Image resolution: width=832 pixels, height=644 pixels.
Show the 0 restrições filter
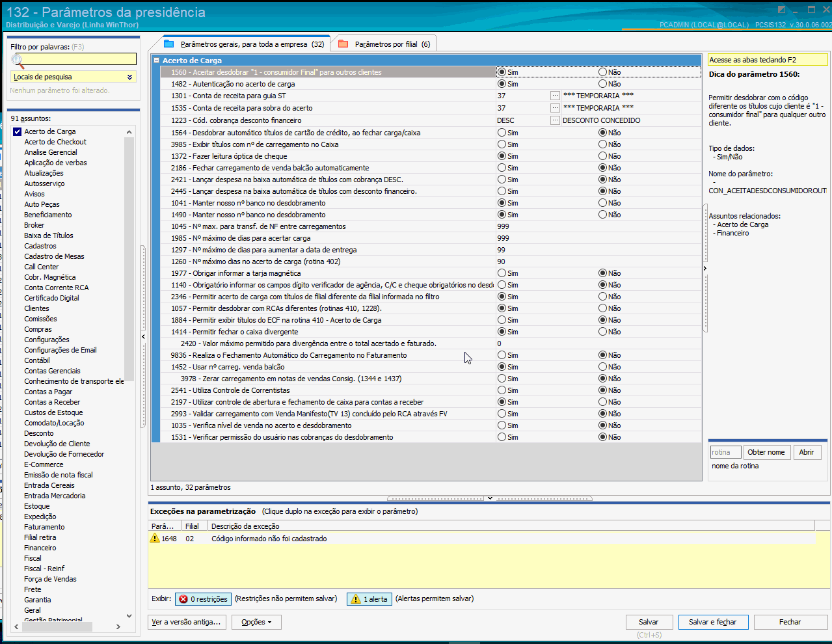[203, 599]
